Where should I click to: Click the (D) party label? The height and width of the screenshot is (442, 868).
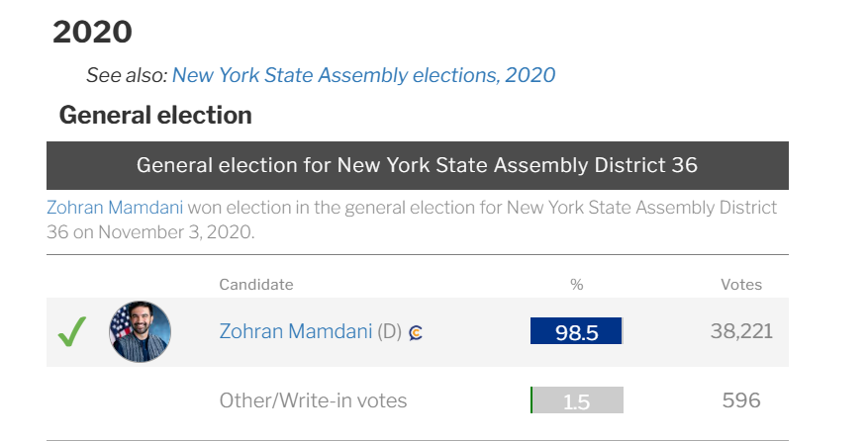click(x=389, y=332)
